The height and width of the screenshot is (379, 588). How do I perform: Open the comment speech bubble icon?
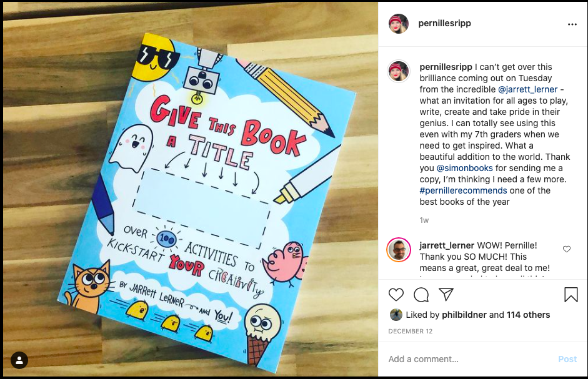click(421, 295)
